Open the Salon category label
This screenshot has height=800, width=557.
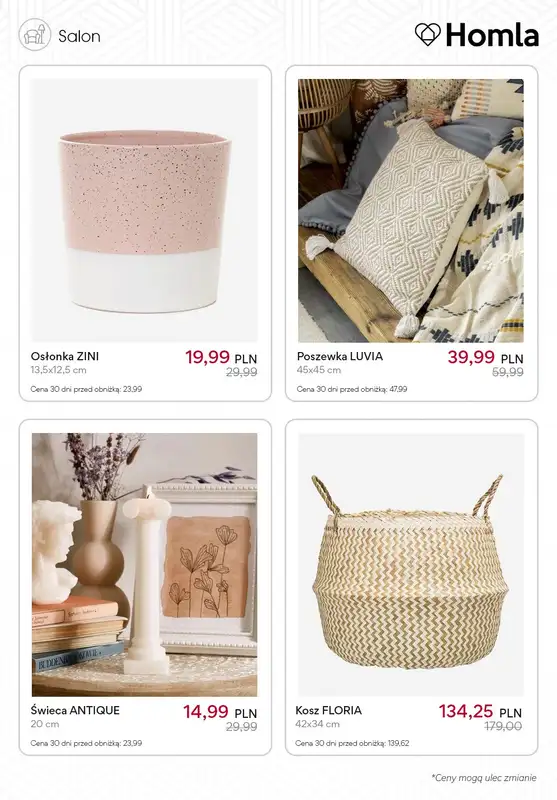(79, 36)
